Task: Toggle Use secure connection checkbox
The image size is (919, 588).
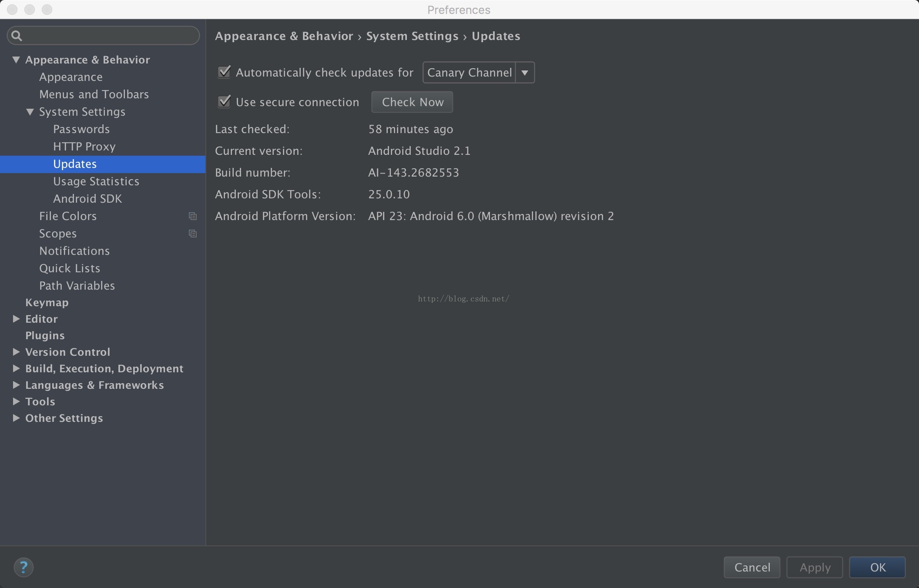Action: (224, 102)
